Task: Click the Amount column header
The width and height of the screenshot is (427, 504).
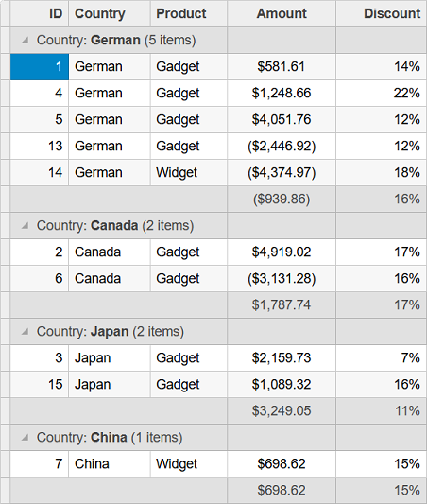Action: coord(282,13)
